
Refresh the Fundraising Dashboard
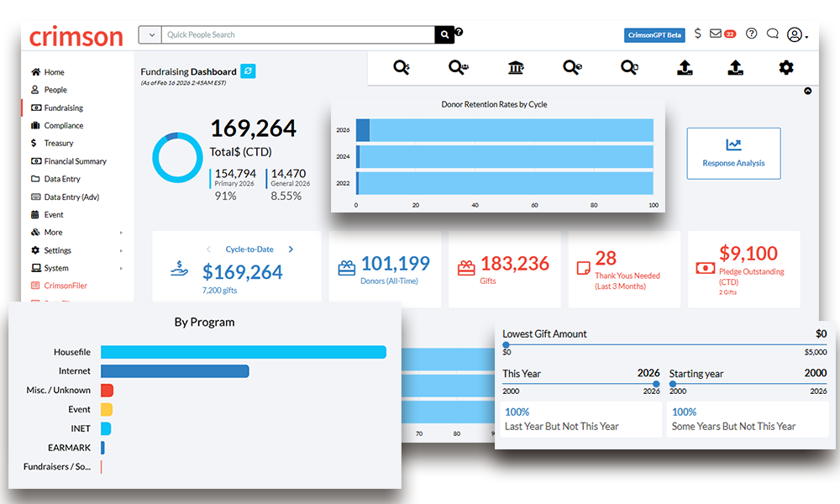pyautogui.click(x=248, y=72)
